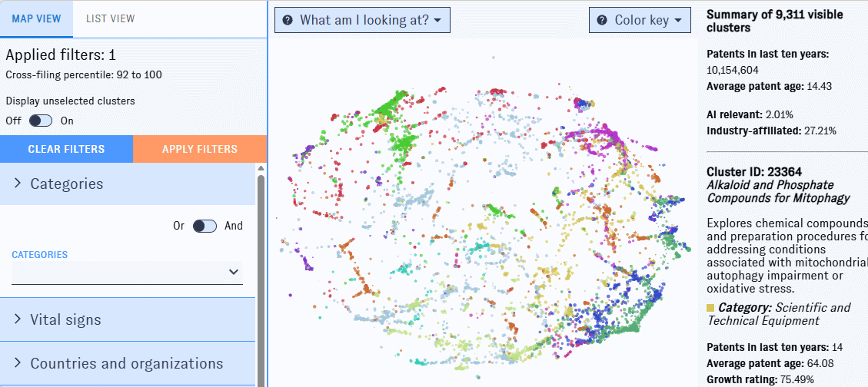The image size is (868, 387).
Task: Click 'Alkaloid and Phosphate Compounds for Mitophagy' title
Action: [x=778, y=191]
